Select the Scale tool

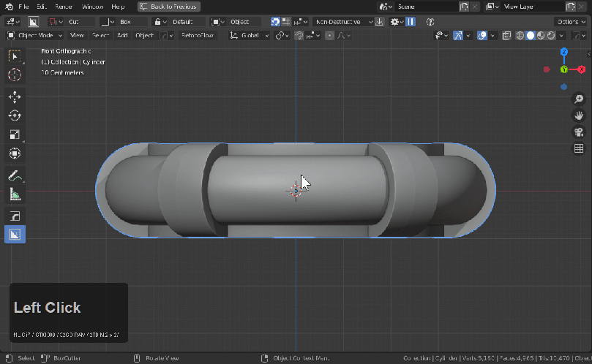pos(15,134)
